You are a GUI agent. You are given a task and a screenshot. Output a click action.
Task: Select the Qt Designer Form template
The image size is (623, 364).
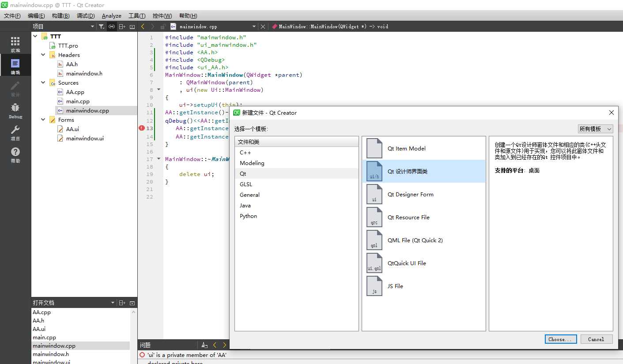423,194
